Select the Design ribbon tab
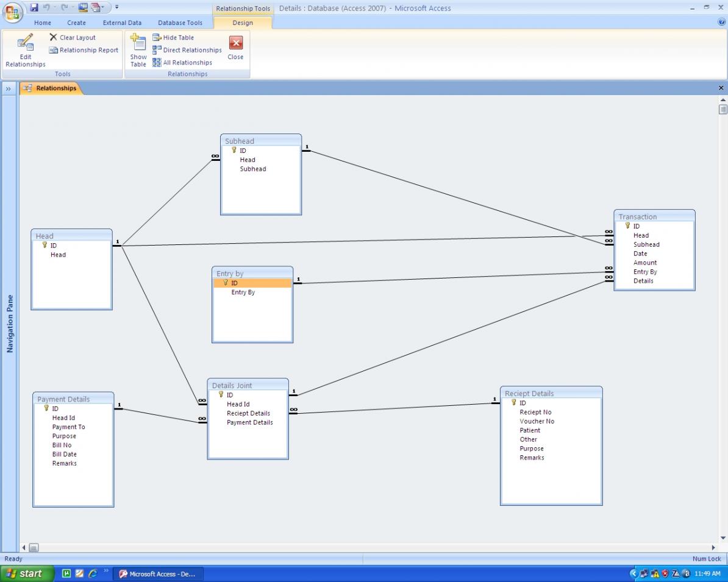 [243, 23]
